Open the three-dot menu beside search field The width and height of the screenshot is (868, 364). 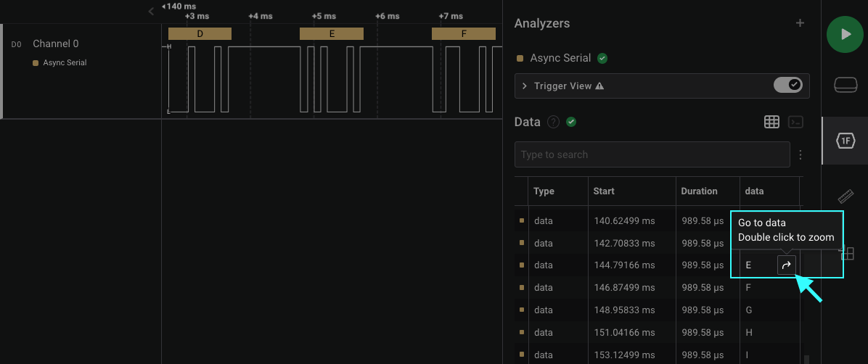(801, 154)
